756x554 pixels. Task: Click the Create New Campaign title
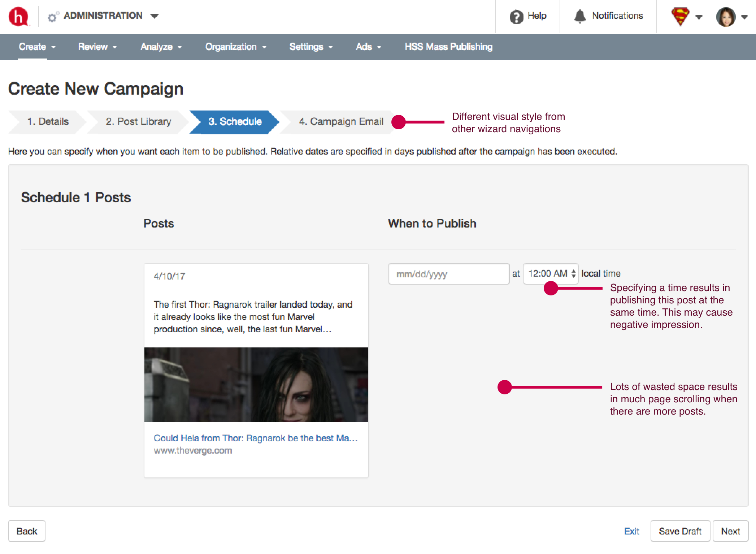coord(96,89)
